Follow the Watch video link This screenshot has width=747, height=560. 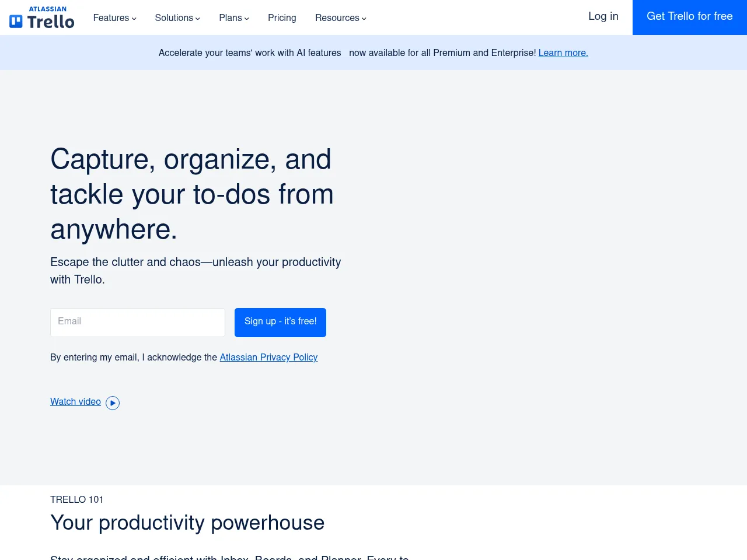click(x=75, y=402)
